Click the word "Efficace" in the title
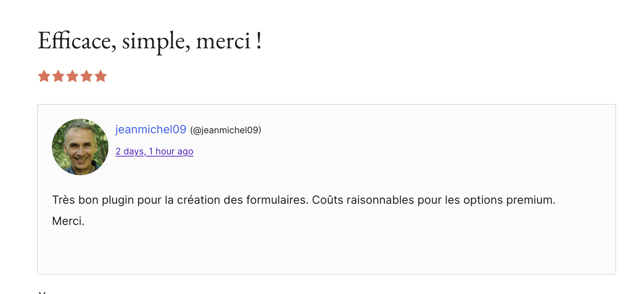This screenshot has height=294, width=644. [76, 41]
